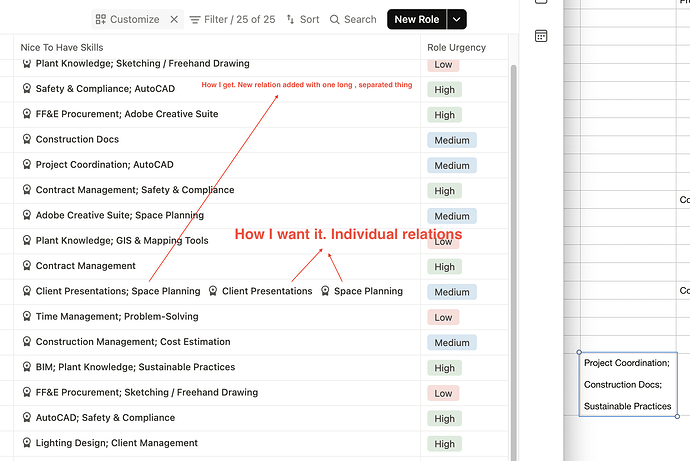Click the table's vertical scrollbar

pos(513,263)
